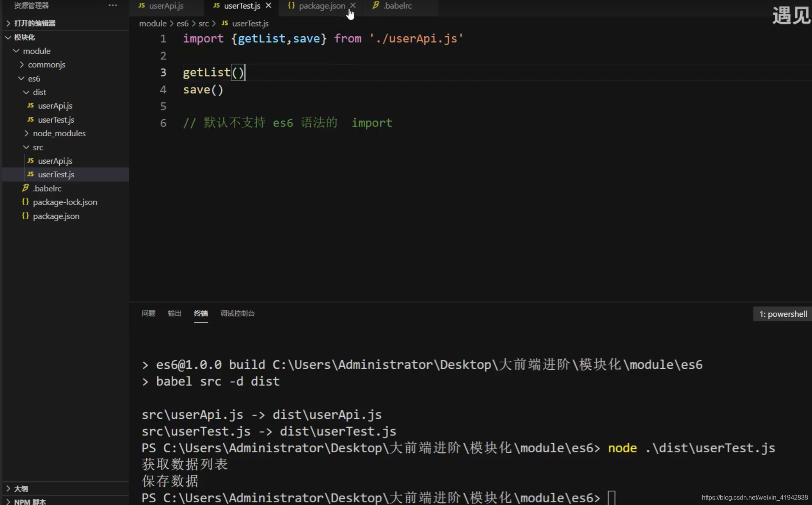Click './userApi.js' import path string
This screenshot has height=505, width=812.
pos(416,39)
